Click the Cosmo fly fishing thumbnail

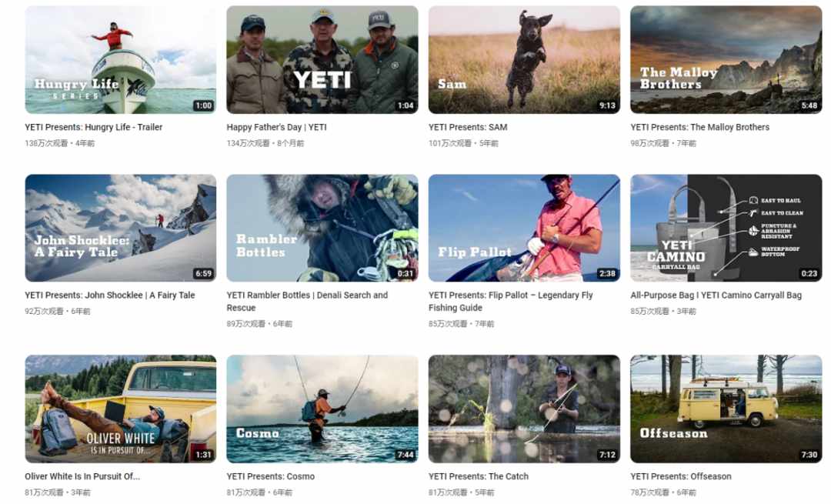pos(322,409)
